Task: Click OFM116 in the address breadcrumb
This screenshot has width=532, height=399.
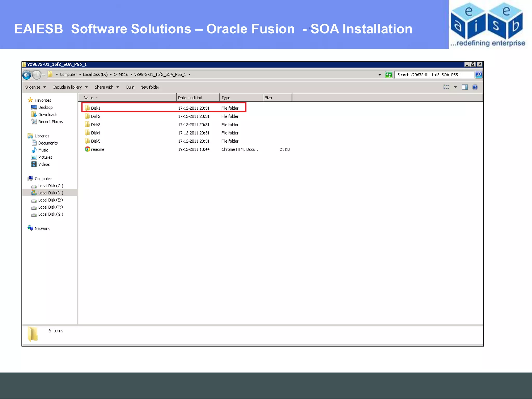Action: 121,75
